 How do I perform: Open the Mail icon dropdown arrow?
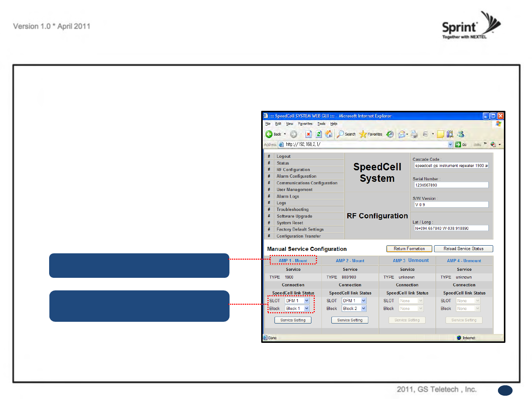tap(407, 134)
